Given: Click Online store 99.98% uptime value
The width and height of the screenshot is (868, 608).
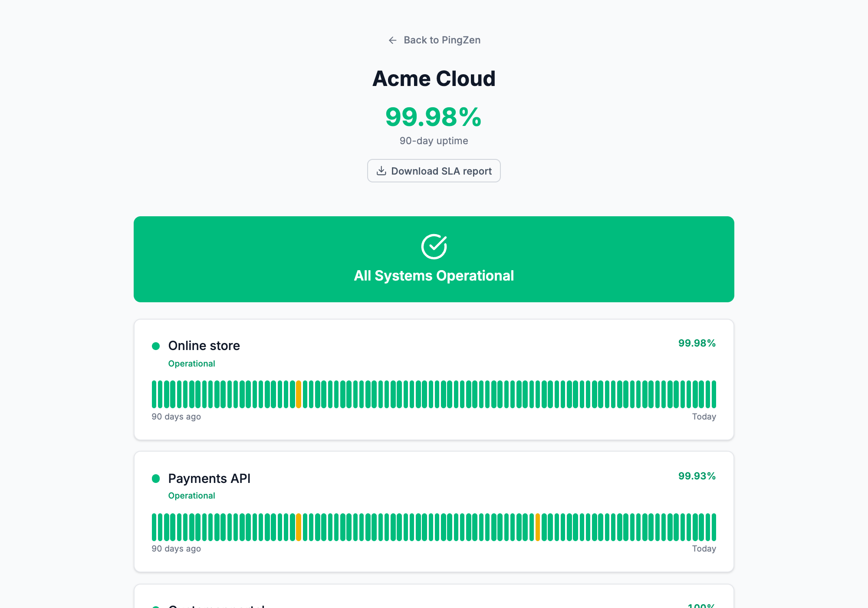Looking at the screenshot, I should 697,343.
